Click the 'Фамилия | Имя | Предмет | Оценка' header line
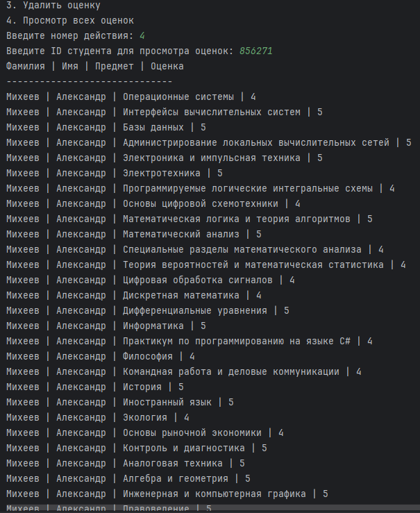 click(95, 67)
